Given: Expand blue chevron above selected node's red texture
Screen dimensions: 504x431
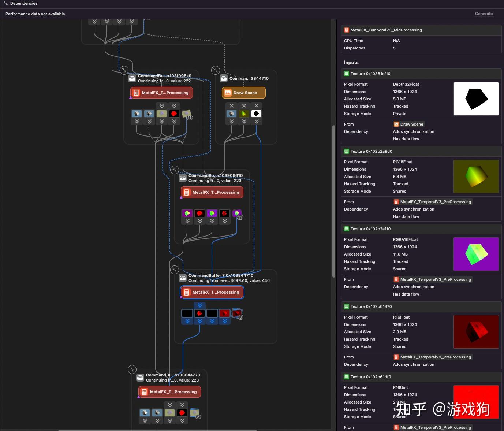Looking at the screenshot, I should click(x=199, y=305).
